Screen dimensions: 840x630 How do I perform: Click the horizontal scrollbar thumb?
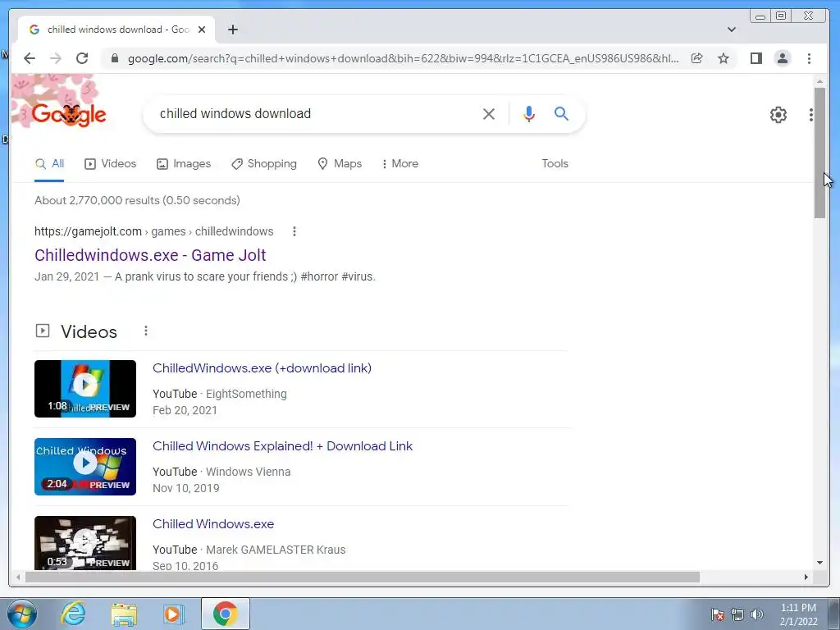pos(362,577)
